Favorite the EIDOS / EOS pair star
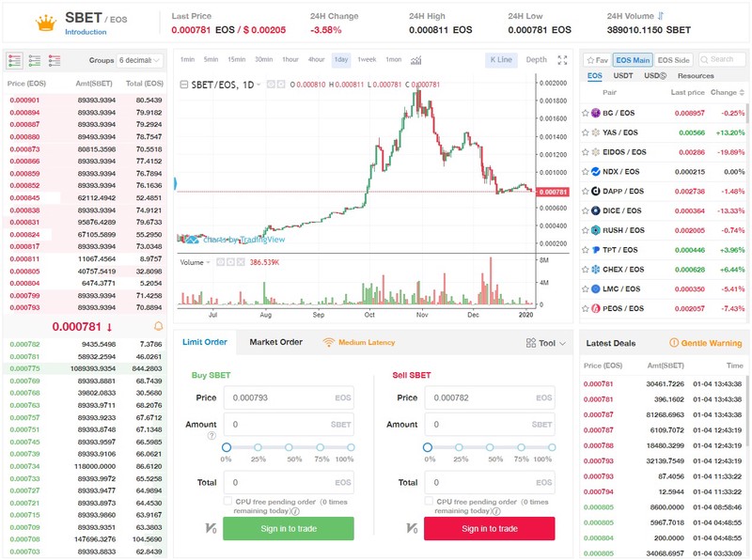752x560 pixels. coord(585,152)
